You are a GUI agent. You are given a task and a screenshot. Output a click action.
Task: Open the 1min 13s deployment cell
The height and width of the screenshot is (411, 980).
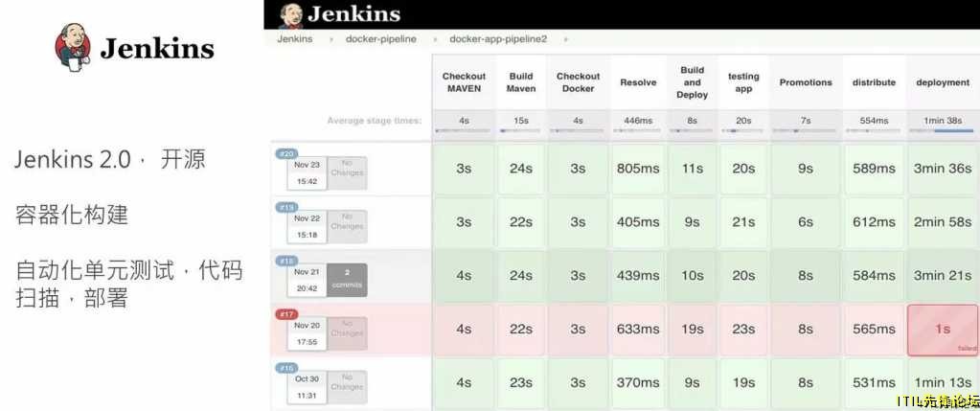pos(943,383)
